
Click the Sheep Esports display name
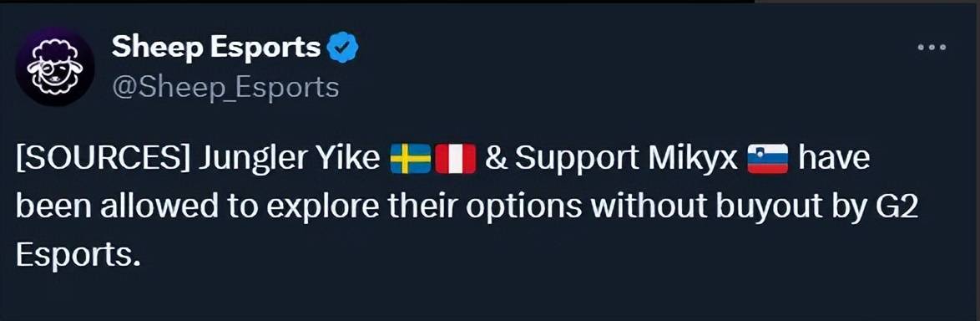tap(216, 47)
